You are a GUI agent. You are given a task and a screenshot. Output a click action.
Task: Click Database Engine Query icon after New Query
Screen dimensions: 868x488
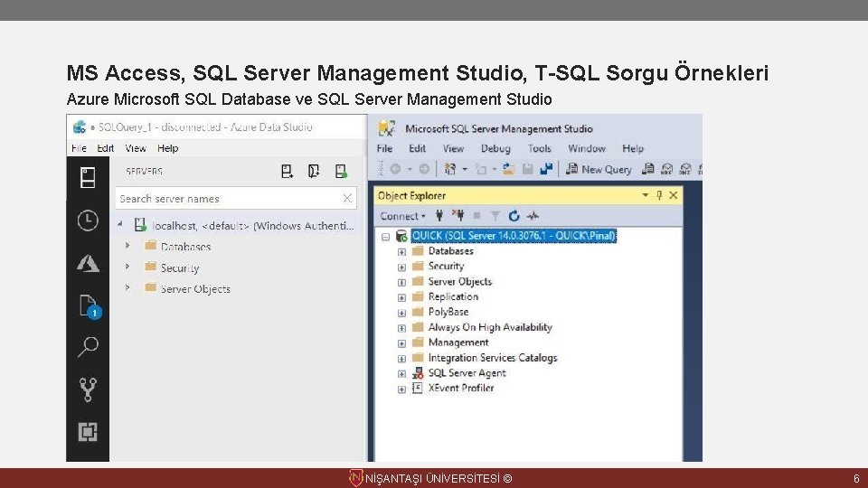pyautogui.click(x=647, y=169)
